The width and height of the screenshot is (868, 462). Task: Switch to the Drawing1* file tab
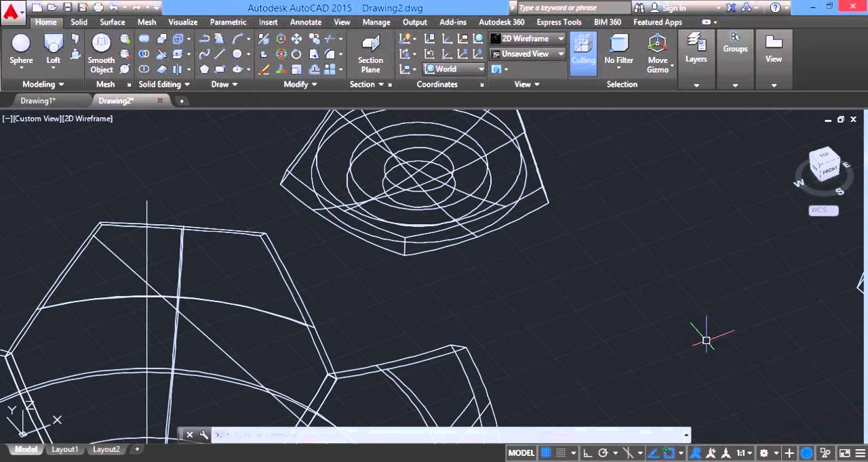coord(38,100)
